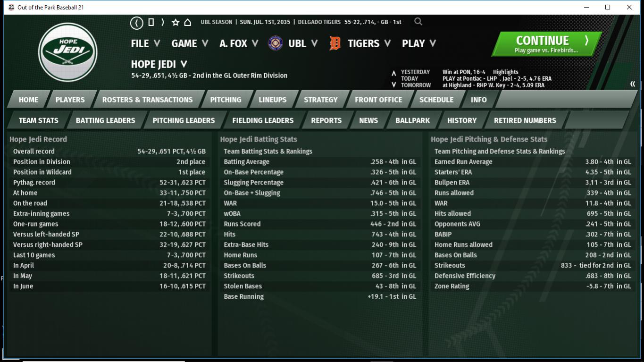The image size is (644, 362).
Task: Click the 'Pythag. record' row
Action: 109,183
